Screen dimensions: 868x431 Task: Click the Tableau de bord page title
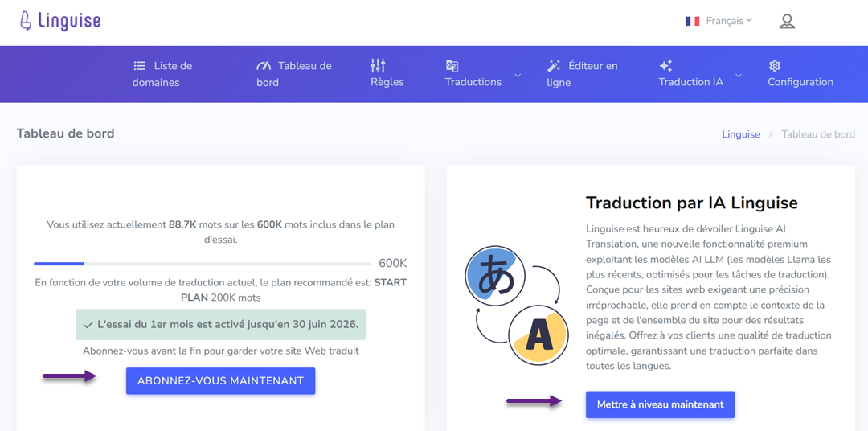tap(65, 133)
